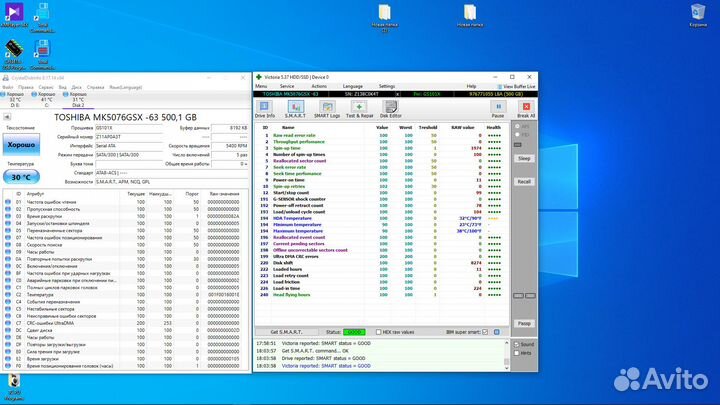The image size is (720, 405).
Task: Toggle IBM super smart checkbox
Action: 485,332
